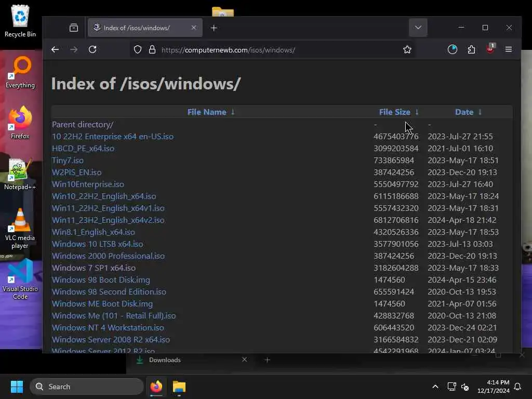532x399 pixels.
Task: Select the Firefox desktop shortcut
Action: coord(20,123)
